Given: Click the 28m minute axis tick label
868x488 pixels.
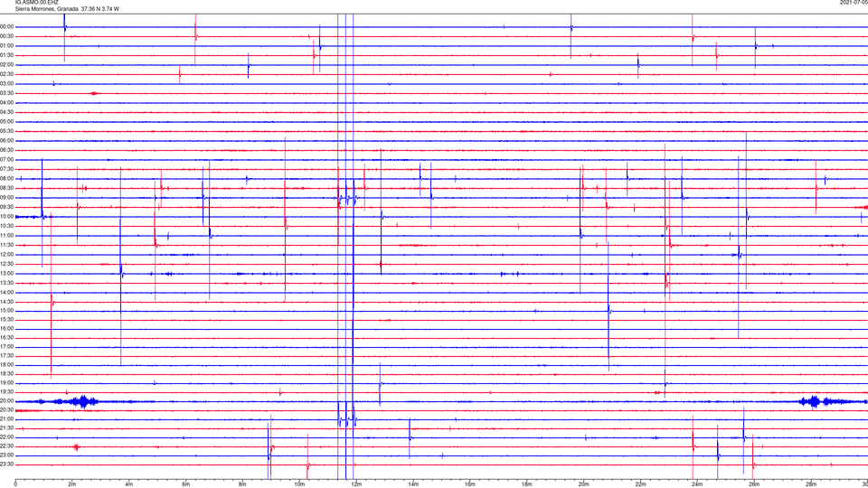Looking at the screenshot, I should coord(811,484).
